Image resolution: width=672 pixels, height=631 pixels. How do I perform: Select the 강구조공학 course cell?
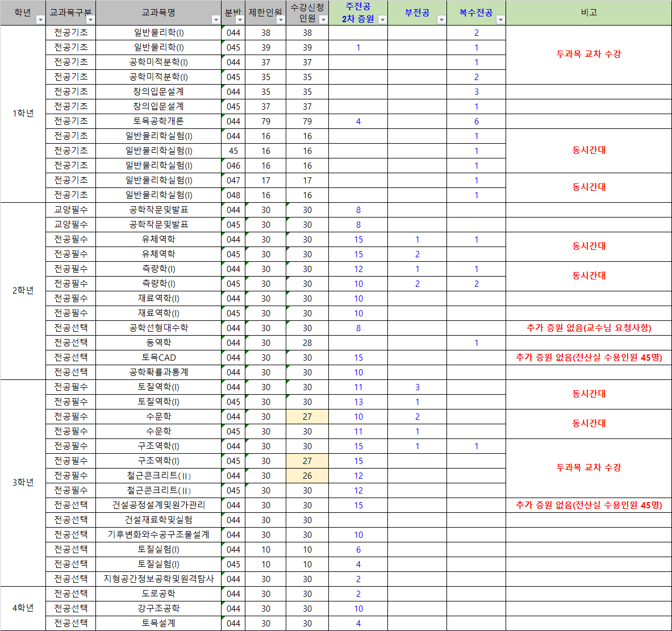[158, 608]
